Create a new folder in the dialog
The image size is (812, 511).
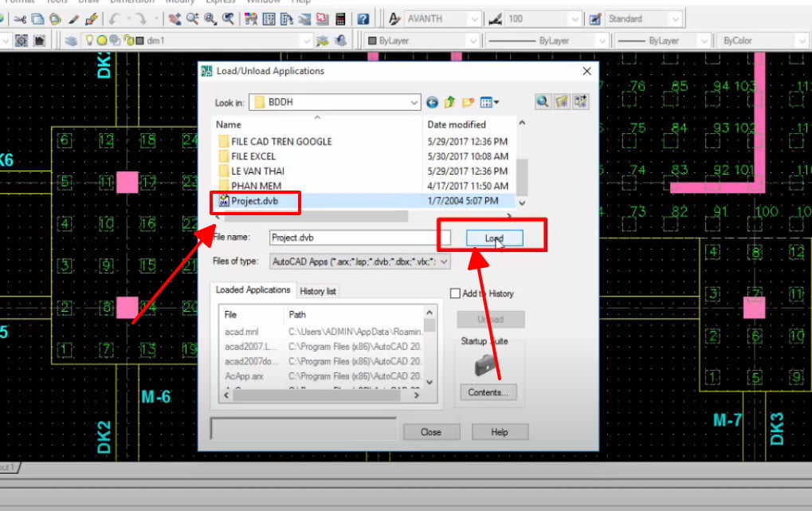coord(468,103)
